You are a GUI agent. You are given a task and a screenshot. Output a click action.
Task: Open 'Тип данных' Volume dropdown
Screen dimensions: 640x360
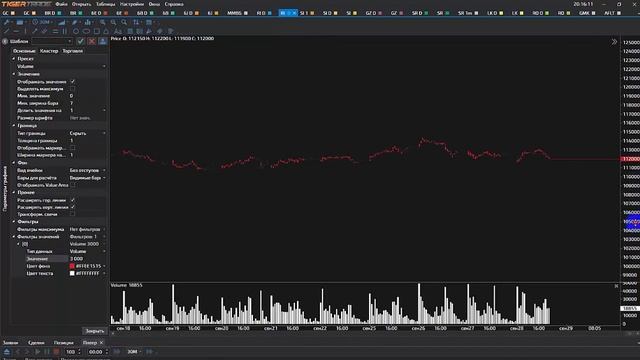(87, 251)
